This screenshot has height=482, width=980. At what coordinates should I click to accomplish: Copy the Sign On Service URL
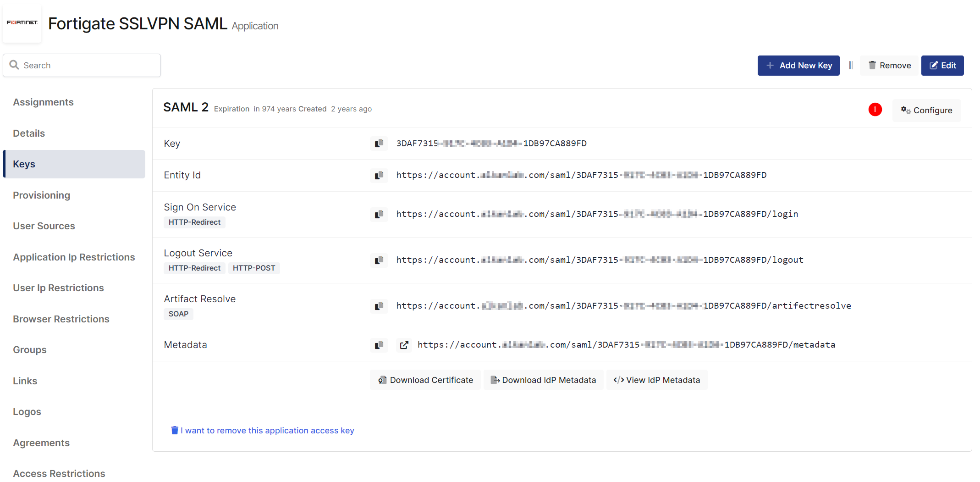pyautogui.click(x=379, y=214)
